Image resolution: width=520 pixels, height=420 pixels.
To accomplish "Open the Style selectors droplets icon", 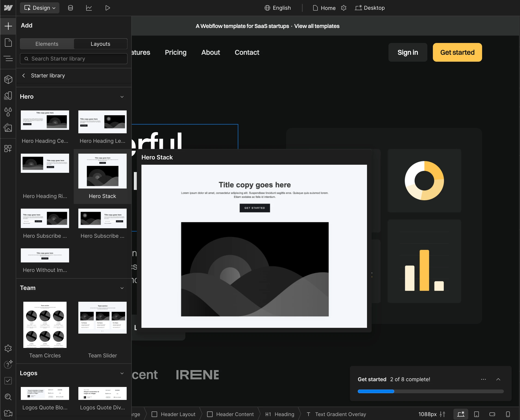I will coord(8,112).
